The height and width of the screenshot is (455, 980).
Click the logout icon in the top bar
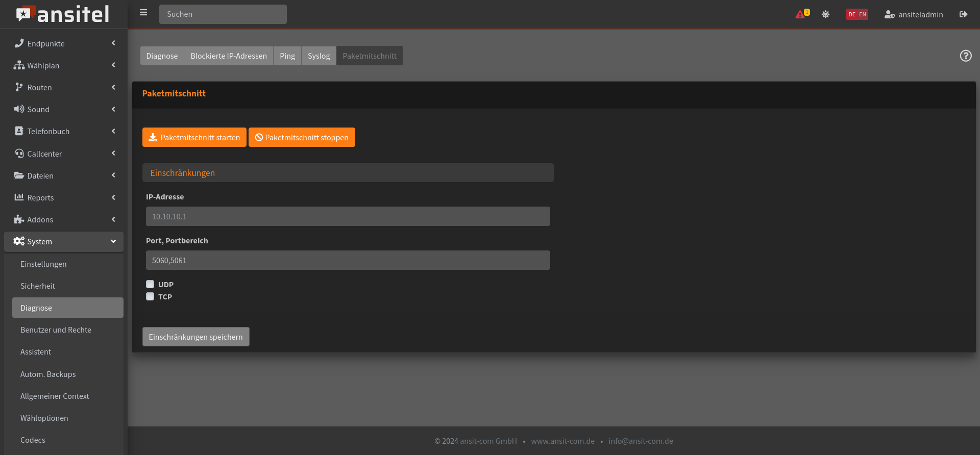[x=963, y=14]
